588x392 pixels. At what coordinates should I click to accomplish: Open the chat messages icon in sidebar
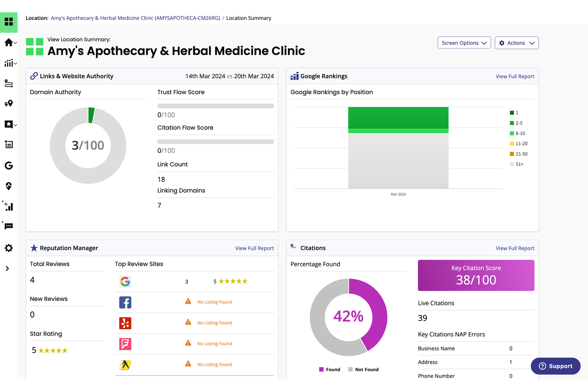click(9, 226)
